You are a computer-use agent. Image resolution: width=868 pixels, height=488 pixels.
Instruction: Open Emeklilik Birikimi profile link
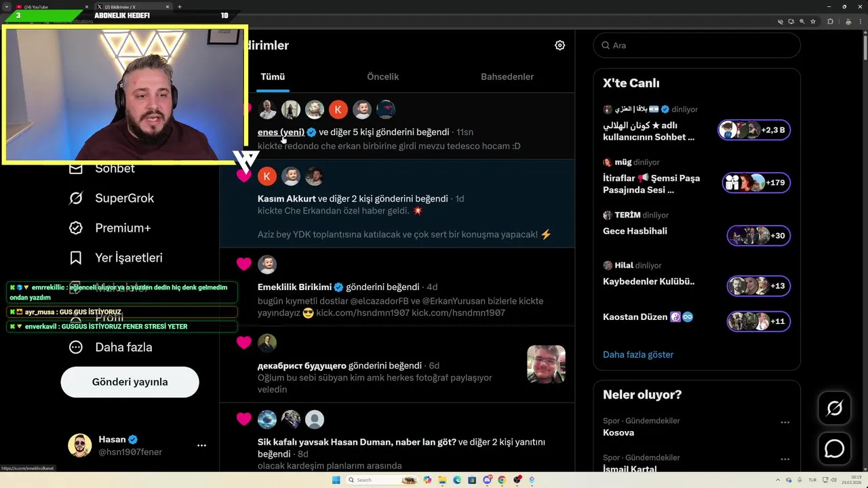click(x=294, y=287)
